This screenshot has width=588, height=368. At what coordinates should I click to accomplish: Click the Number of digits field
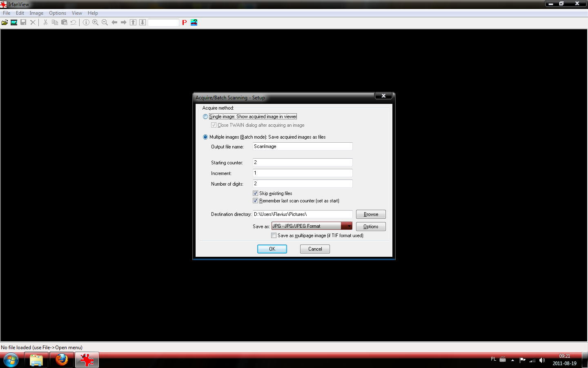pos(303,184)
